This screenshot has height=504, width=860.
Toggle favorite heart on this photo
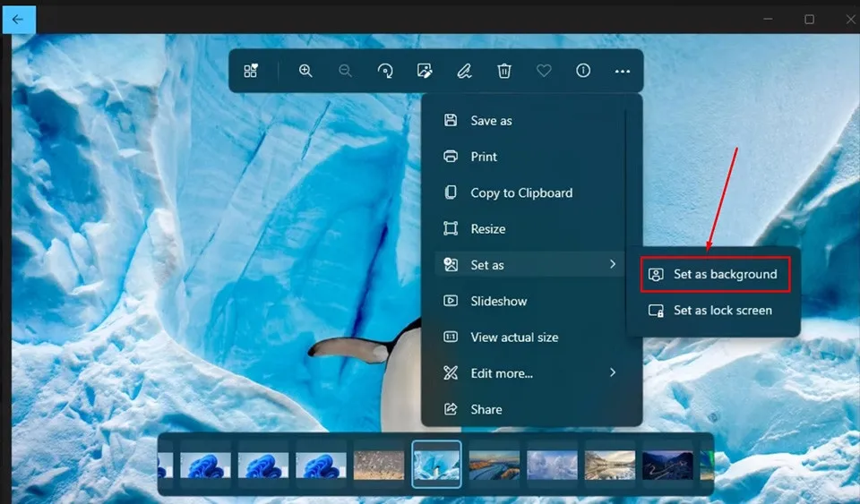pyautogui.click(x=544, y=71)
